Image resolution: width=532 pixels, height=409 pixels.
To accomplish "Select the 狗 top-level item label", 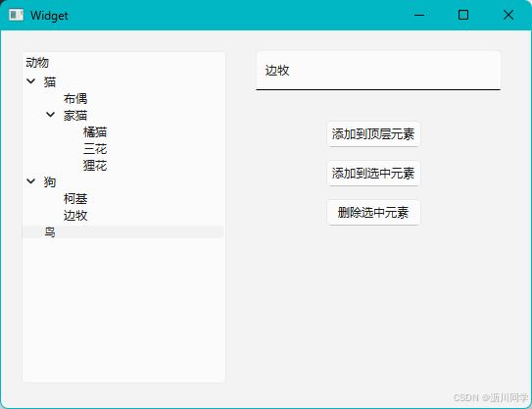I will [x=50, y=182].
